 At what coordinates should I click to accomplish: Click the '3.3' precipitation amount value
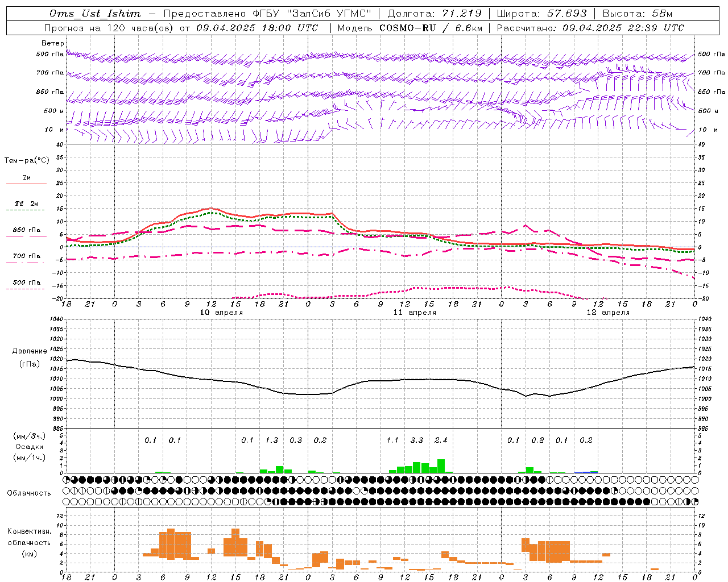pyautogui.click(x=417, y=440)
